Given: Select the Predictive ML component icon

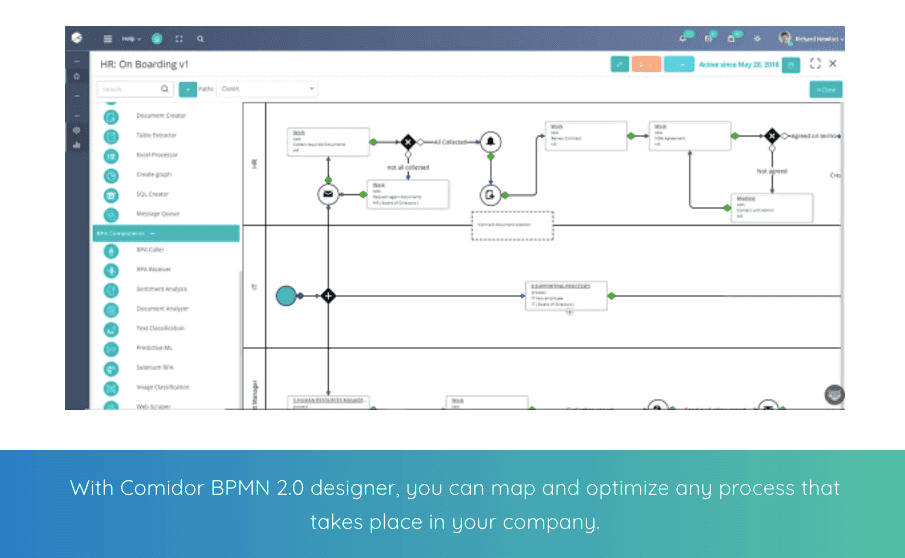Looking at the screenshot, I should coord(111,349).
